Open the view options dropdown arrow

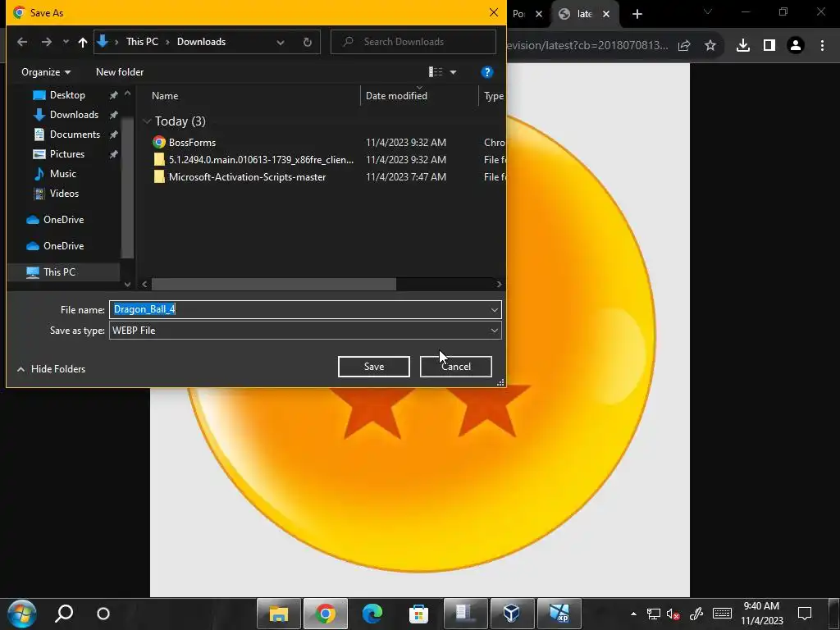point(453,72)
